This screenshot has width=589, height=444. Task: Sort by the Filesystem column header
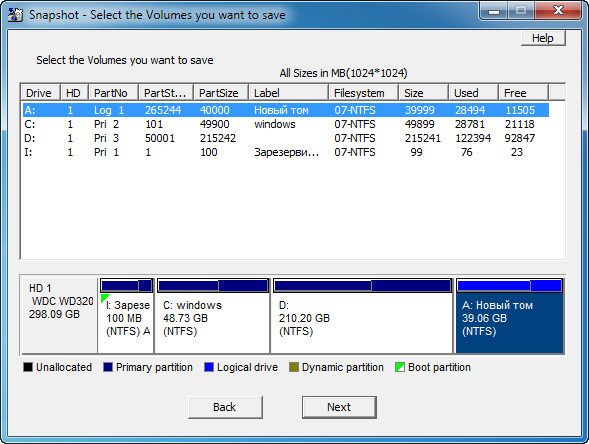363,93
